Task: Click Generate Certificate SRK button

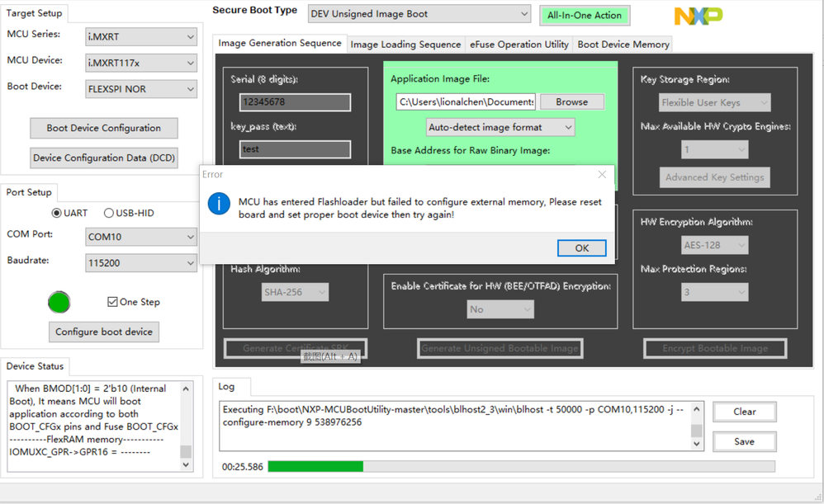Action: (x=296, y=348)
